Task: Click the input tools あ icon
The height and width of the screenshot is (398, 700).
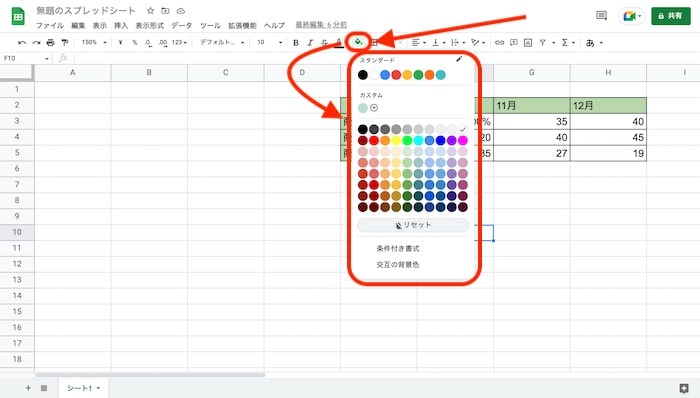Action: click(590, 43)
